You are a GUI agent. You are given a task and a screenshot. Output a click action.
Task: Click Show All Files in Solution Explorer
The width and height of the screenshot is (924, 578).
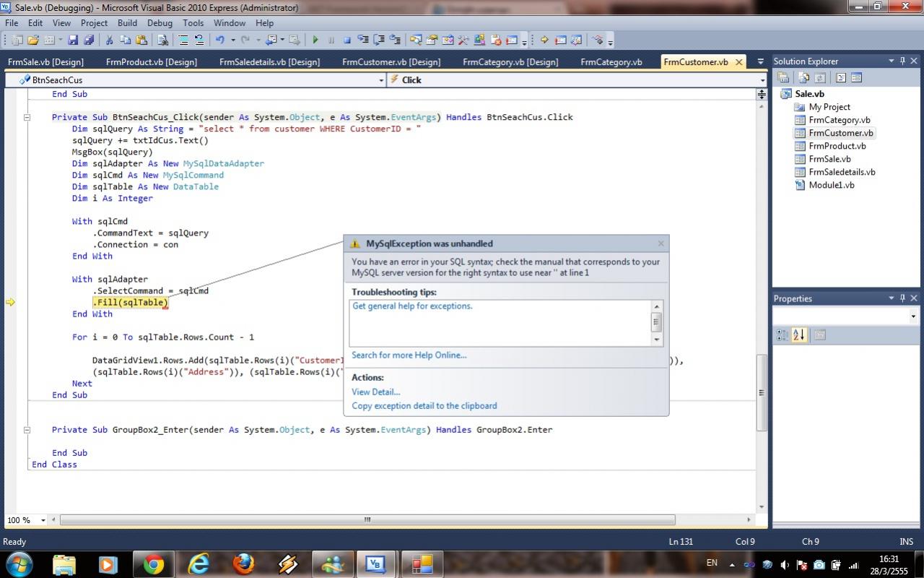pos(803,77)
